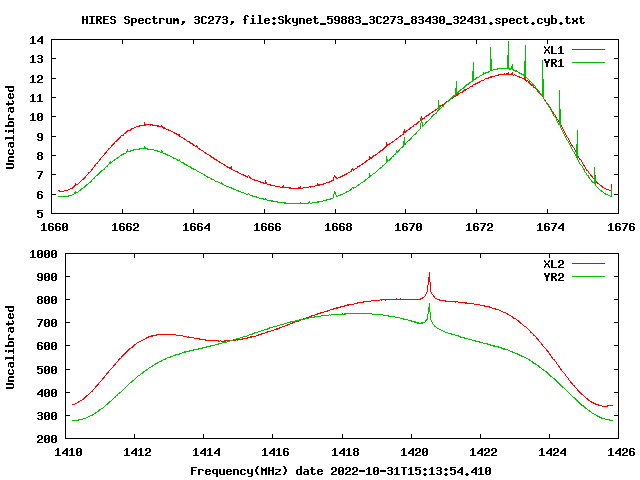Click the 300 y-axis tick label
This screenshot has height=480, width=640.
point(47,416)
